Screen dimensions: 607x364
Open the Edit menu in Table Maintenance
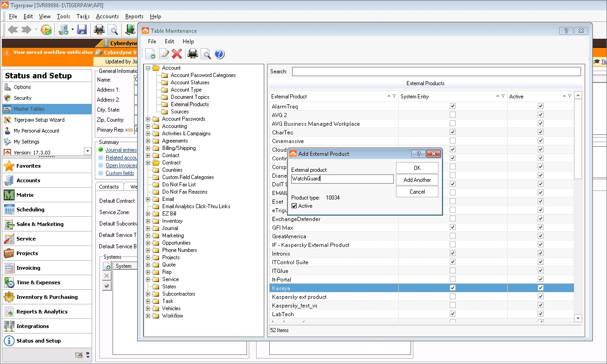click(169, 41)
